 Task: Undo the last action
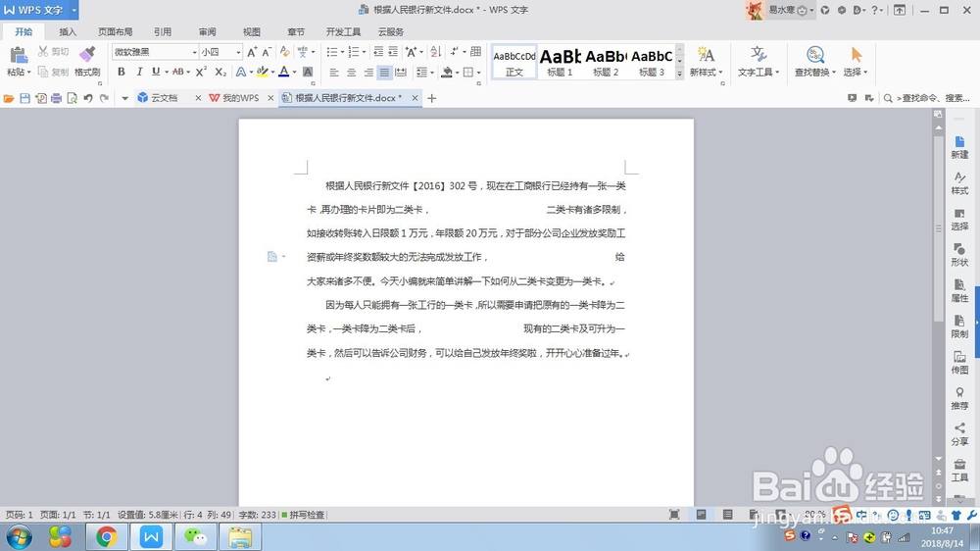(x=88, y=98)
